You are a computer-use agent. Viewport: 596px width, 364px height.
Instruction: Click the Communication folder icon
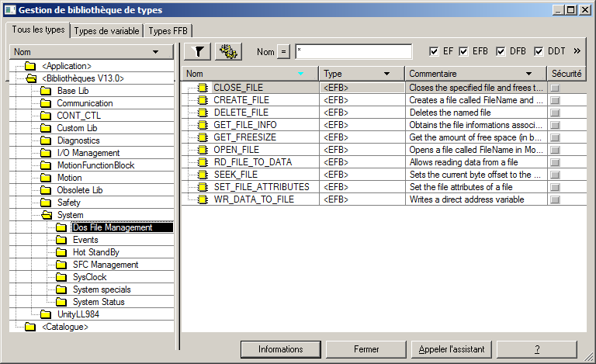pos(46,103)
